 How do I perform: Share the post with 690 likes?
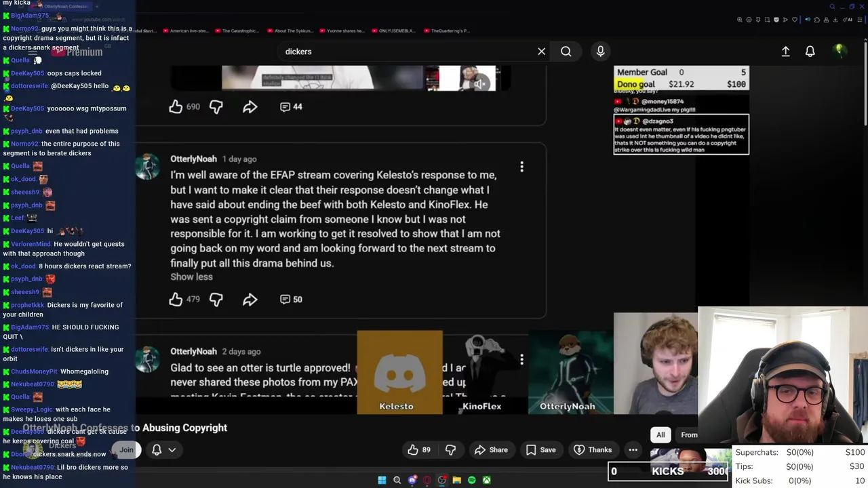pyautogui.click(x=250, y=107)
